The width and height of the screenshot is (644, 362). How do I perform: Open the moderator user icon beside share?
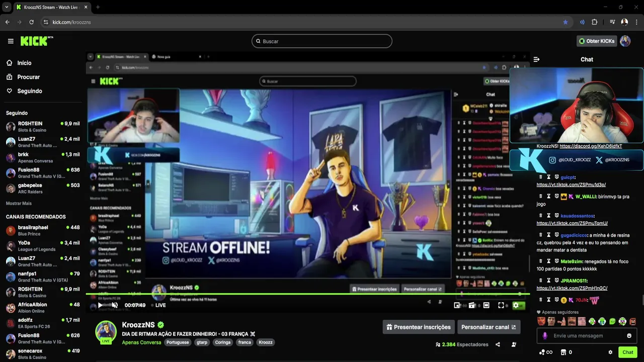514,344
